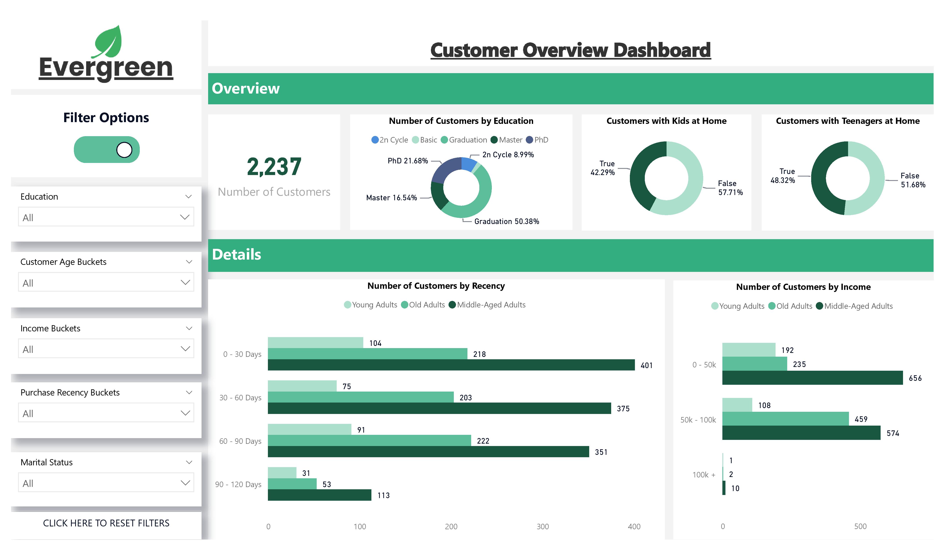Click the 2,237 Number of Customers card
This screenshot has height=560, width=945.
274,172
